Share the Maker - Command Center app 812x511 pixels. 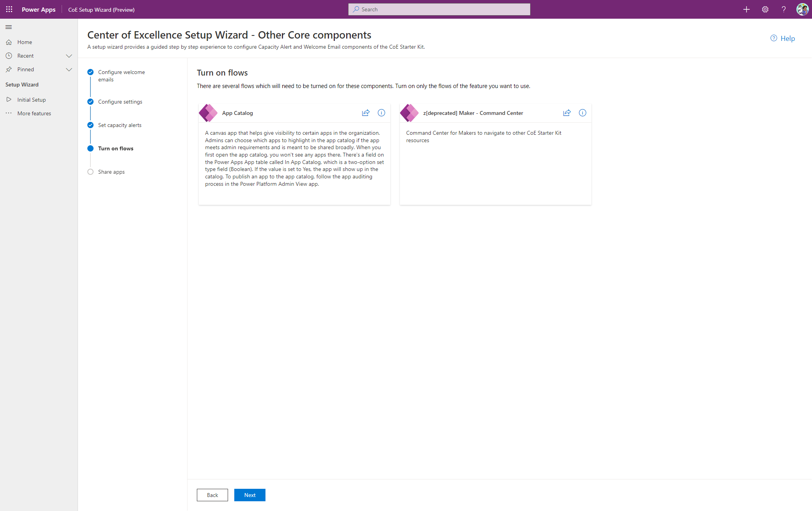567,113
